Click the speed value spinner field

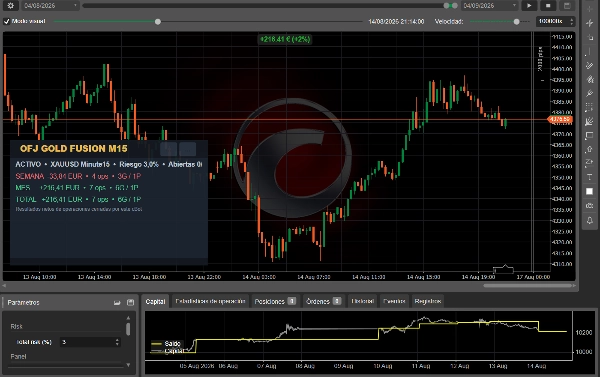click(555, 21)
